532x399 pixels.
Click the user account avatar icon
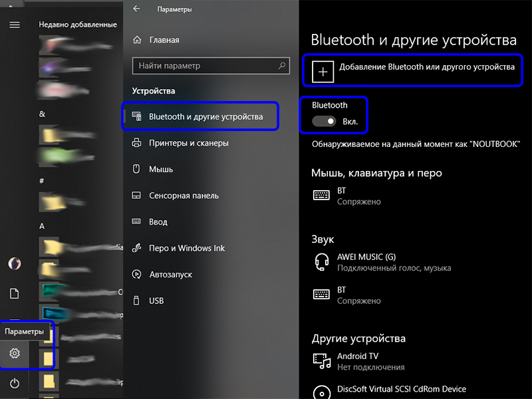tap(15, 264)
